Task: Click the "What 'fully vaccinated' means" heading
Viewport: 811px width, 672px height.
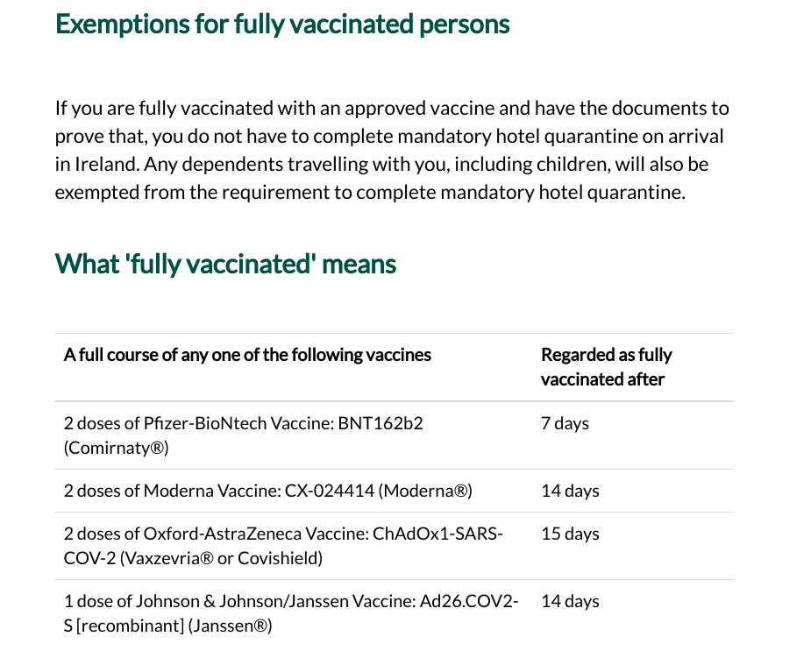Action: coord(225,263)
